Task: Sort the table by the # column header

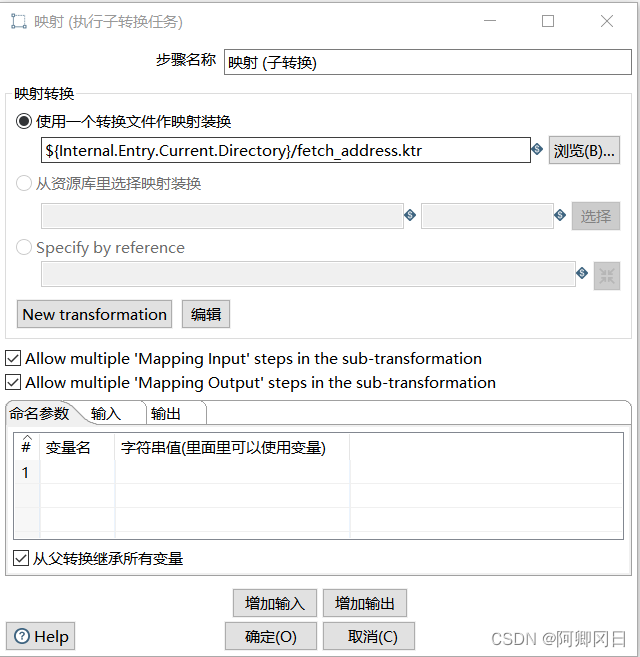Action: (26, 447)
